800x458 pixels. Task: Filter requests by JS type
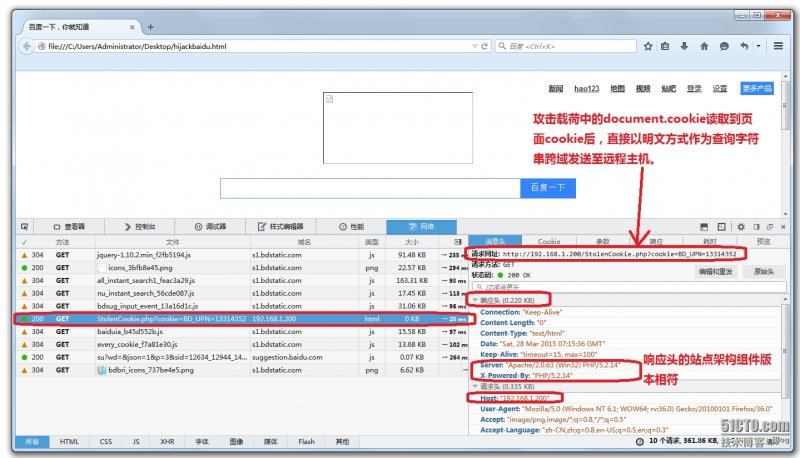click(136, 442)
